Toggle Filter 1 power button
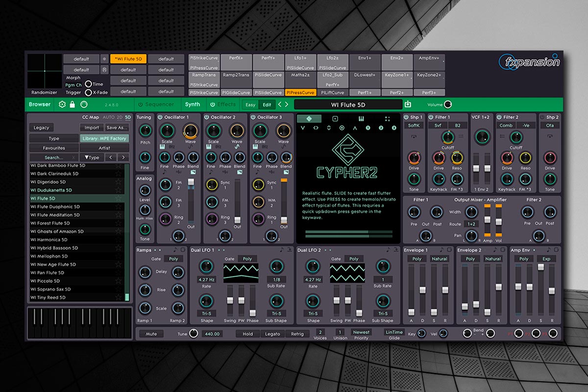 [431, 117]
